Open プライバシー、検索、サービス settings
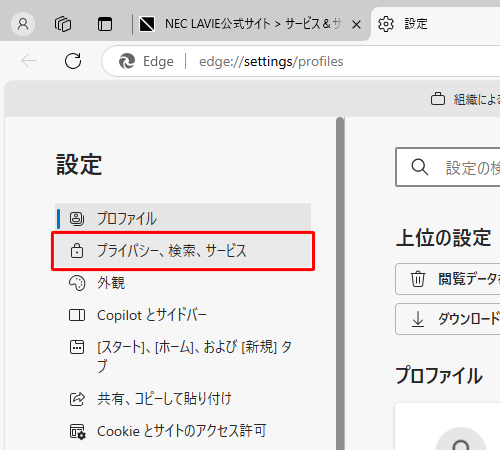The height and width of the screenshot is (450, 500). click(x=183, y=251)
